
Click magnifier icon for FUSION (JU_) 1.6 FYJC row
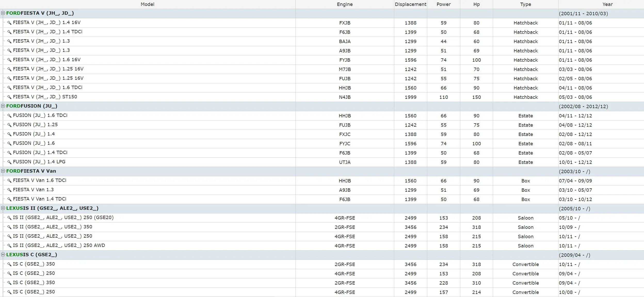tap(9, 143)
